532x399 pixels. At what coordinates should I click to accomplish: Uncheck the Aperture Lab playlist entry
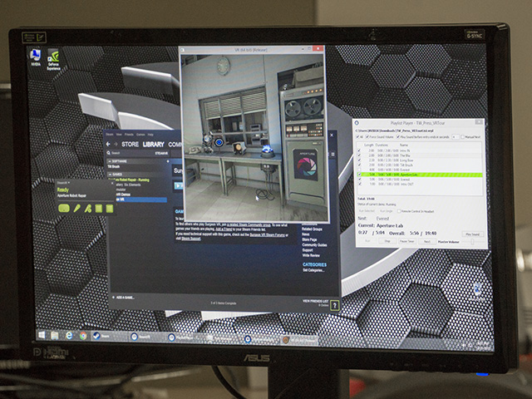click(359, 175)
